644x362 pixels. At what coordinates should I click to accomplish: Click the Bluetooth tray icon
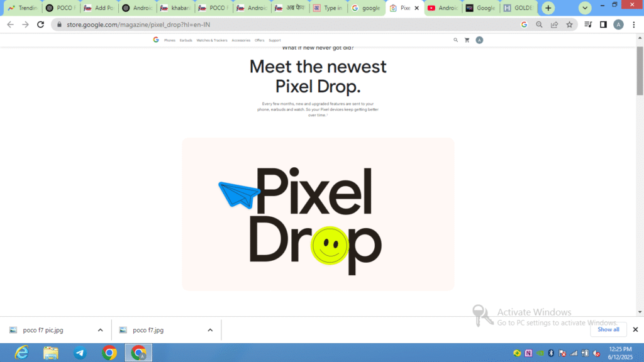click(551, 353)
